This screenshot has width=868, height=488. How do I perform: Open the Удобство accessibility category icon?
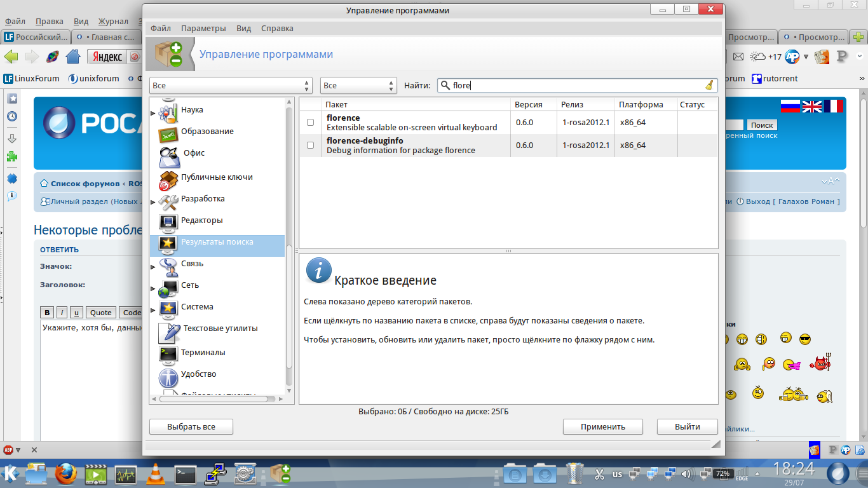coord(168,377)
